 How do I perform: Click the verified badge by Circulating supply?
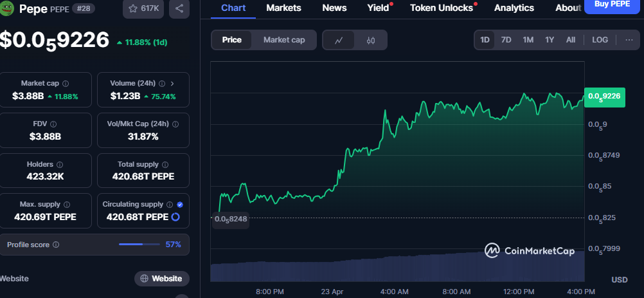click(x=180, y=204)
